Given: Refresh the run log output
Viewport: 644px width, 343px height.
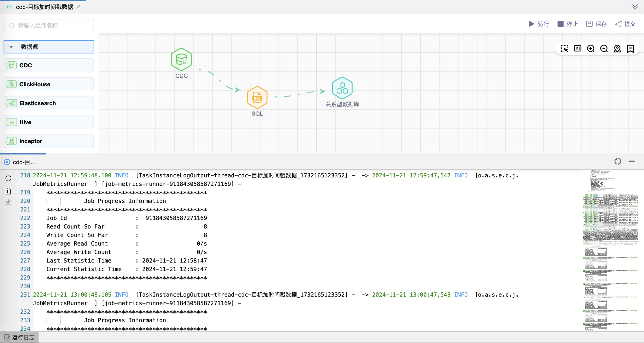Looking at the screenshot, I should tap(8, 178).
